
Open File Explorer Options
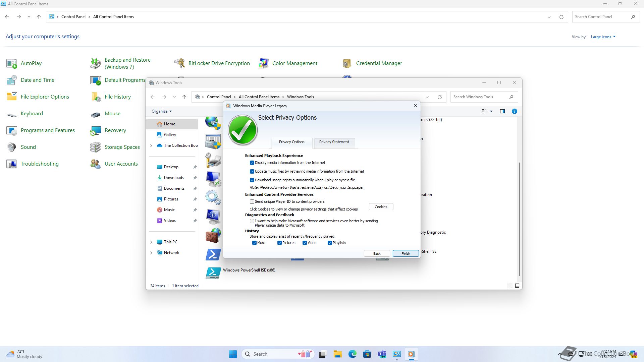point(38,97)
